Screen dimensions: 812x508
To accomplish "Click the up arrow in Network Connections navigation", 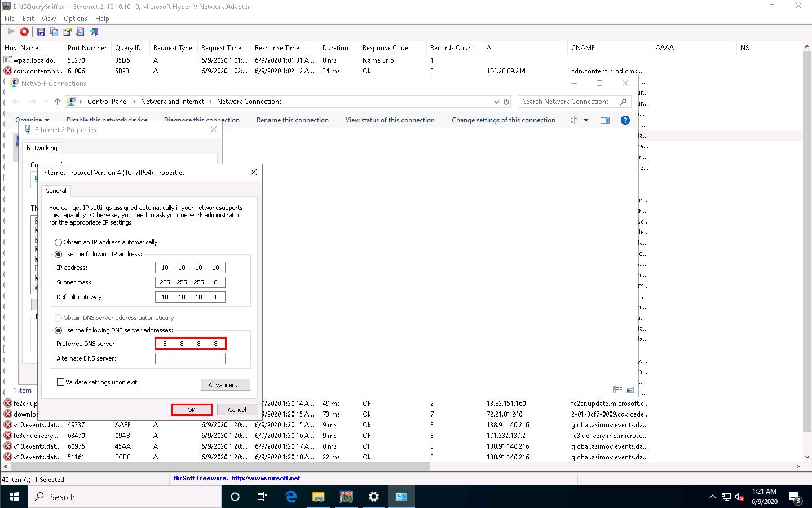I will (x=57, y=102).
